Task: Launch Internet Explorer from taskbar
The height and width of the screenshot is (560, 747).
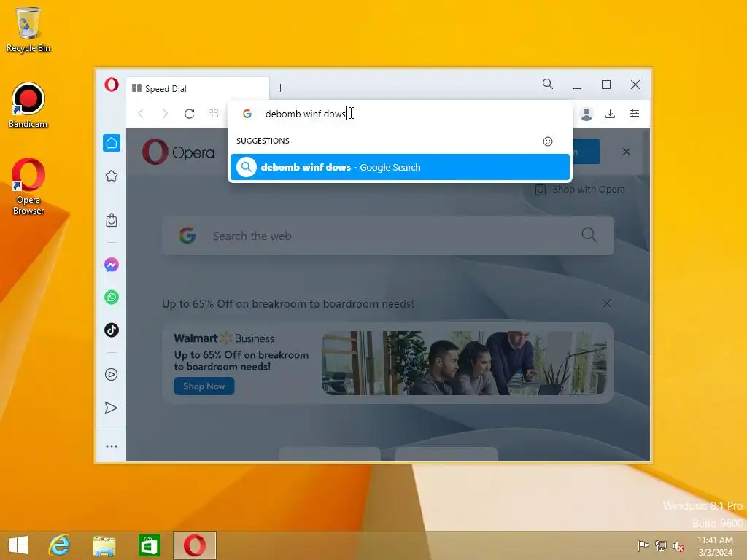Action: 60,545
